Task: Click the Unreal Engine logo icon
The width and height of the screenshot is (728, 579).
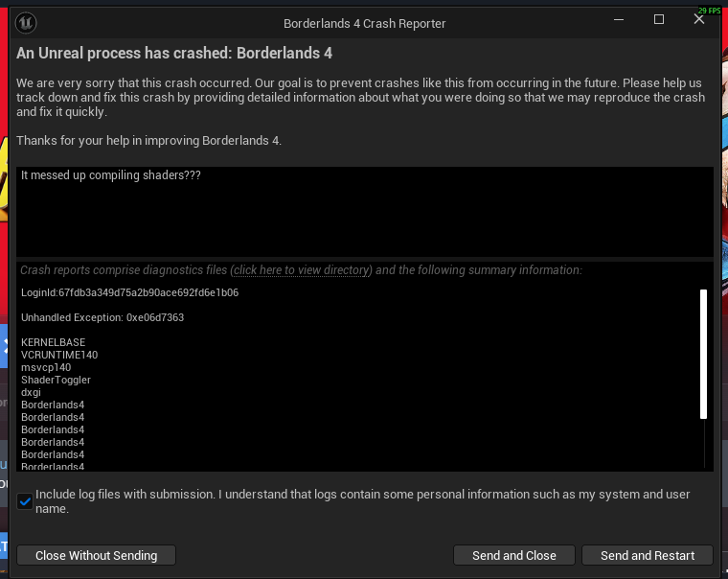Action: [26, 23]
